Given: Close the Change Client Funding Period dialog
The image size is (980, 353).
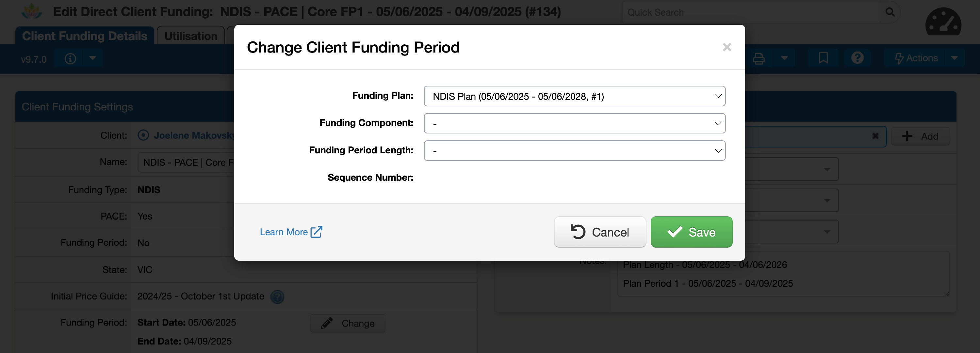Looking at the screenshot, I should click(x=727, y=47).
